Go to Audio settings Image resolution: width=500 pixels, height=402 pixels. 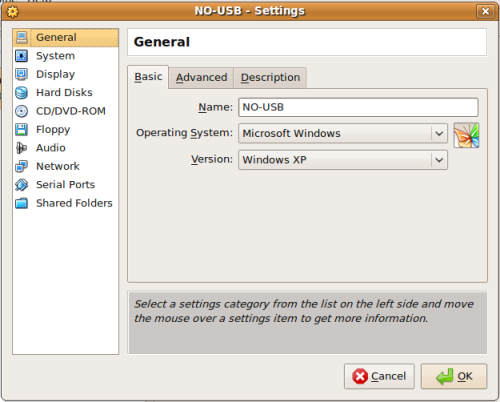66,148
